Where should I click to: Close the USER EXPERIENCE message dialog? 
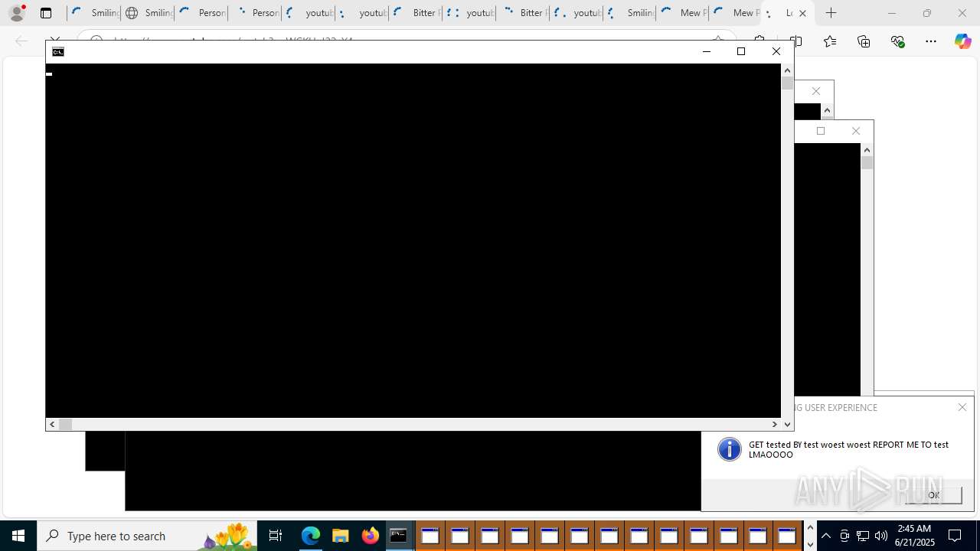(962, 407)
